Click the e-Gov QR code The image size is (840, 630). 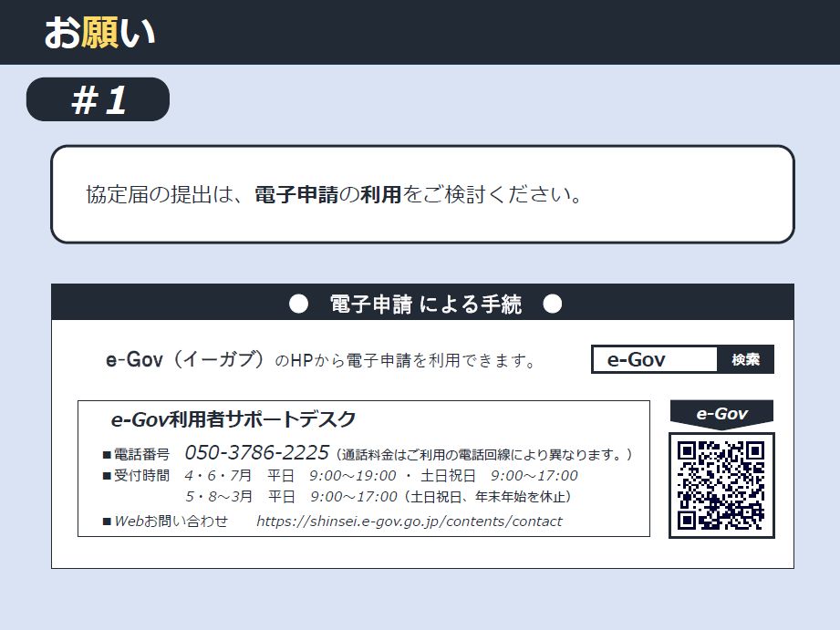coord(721,485)
